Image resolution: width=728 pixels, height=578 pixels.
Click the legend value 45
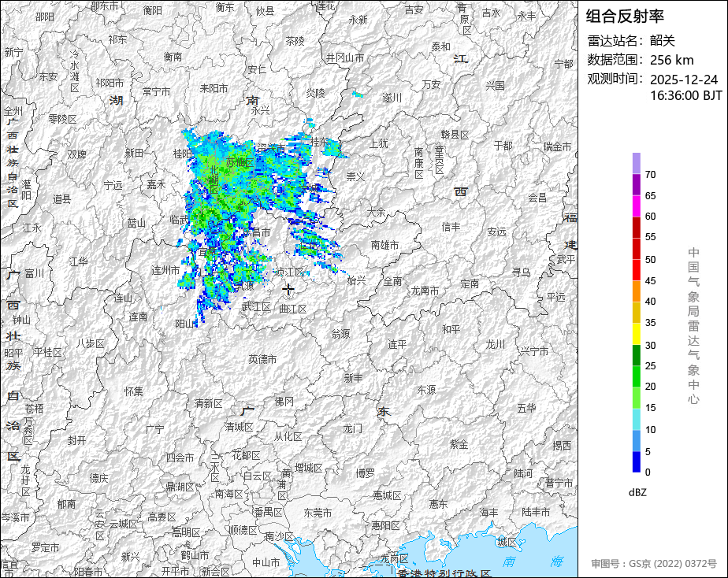(x=651, y=280)
